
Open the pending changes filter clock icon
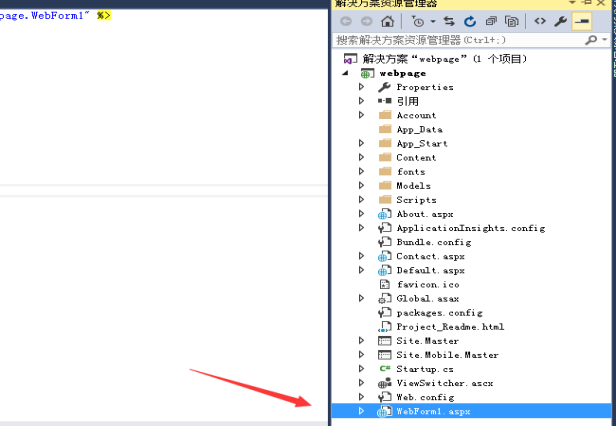click(419, 20)
